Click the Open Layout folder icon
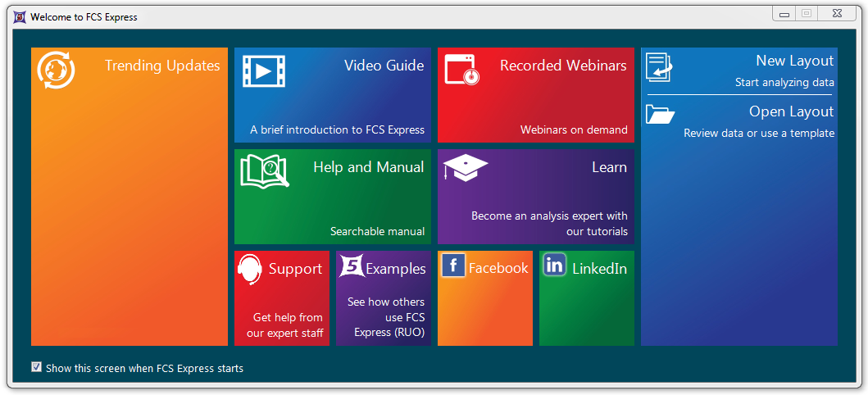The height and width of the screenshot is (395, 868). tap(660, 114)
